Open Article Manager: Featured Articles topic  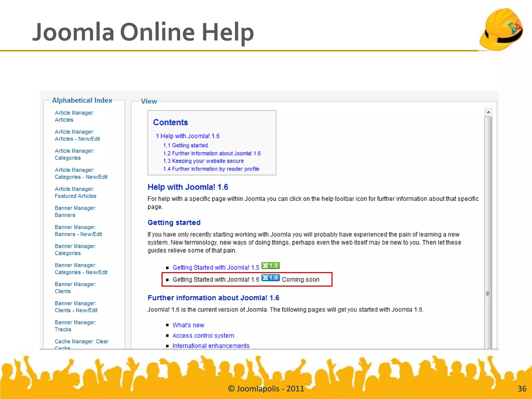75,192
